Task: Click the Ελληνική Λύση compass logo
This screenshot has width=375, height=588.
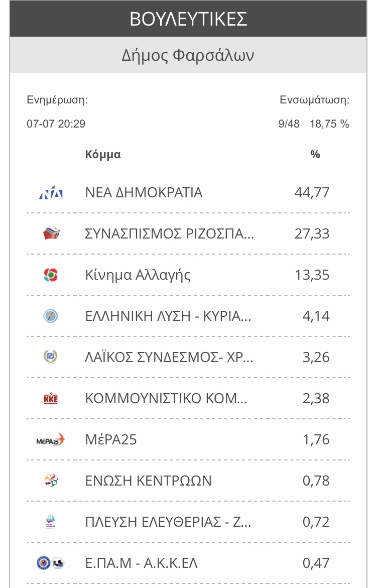Action: coord(51,316)
